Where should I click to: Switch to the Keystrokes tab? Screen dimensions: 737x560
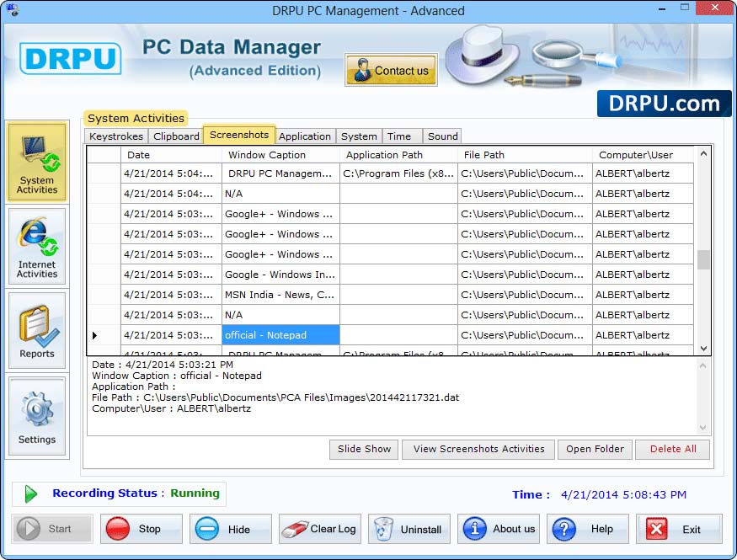116,136
